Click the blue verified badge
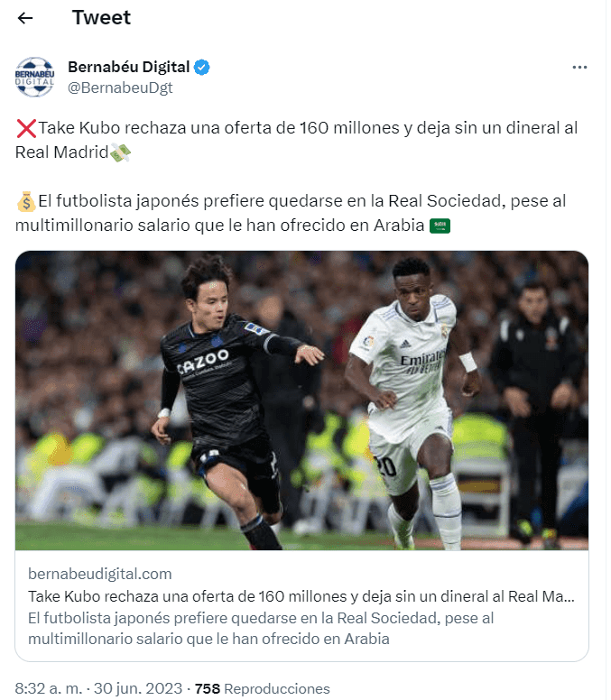The height and width of the screenshot is (700, 611). (x=202, y=68)
